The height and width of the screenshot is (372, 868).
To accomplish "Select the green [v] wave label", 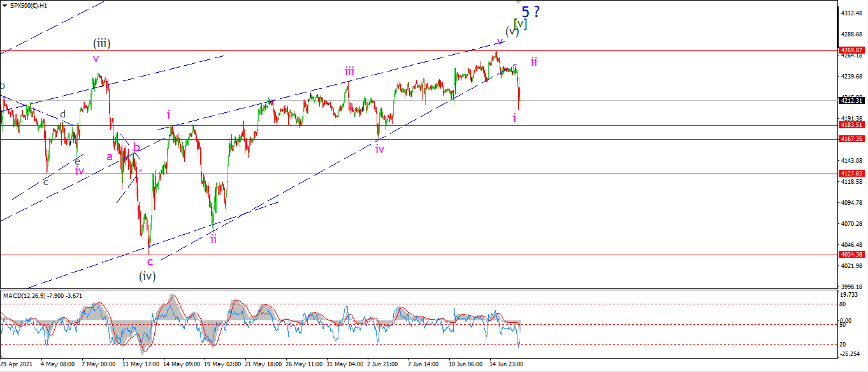I will pyautogui.click(x=521, y=23).
